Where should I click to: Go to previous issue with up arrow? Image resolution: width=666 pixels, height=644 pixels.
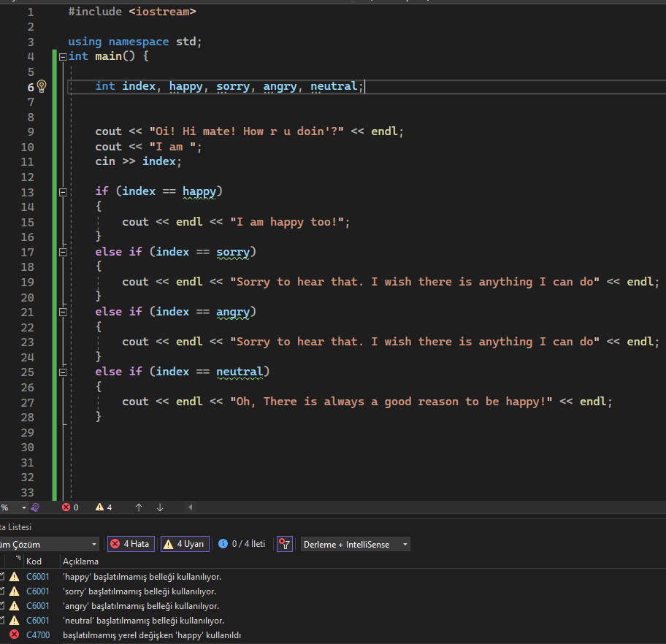(139, 507)
